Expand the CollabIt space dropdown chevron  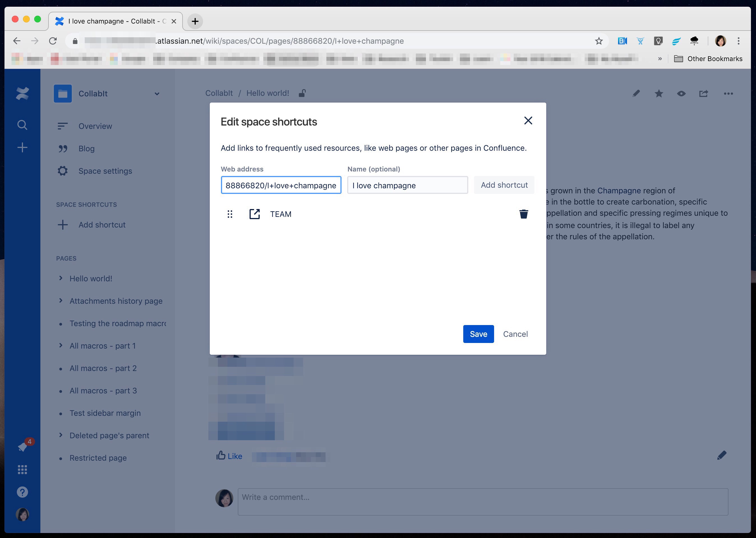[157, 94]
